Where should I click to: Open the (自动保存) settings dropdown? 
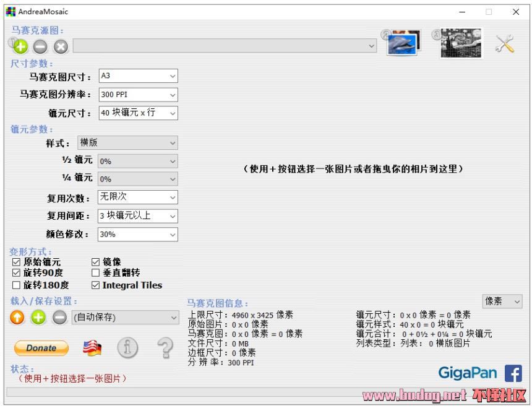coord(125,318)
